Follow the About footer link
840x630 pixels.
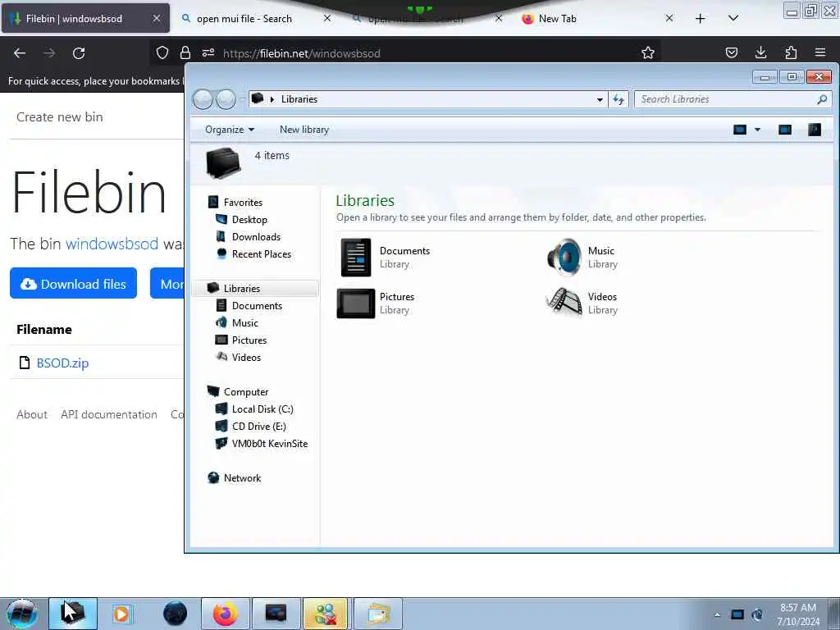pos(32,414)
